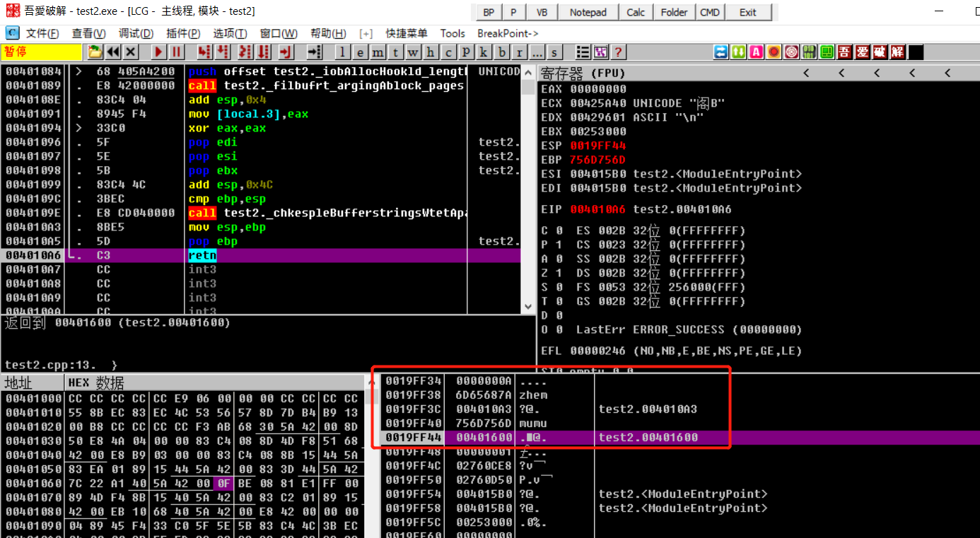Open Windows list with 'w' button
This screenshot has width=980, height=538.
(x=413, y=52)
